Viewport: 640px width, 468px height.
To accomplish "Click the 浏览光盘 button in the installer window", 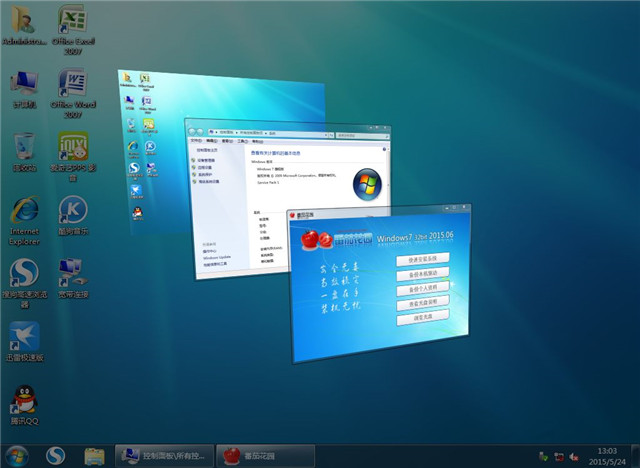I will pos(423,315).
